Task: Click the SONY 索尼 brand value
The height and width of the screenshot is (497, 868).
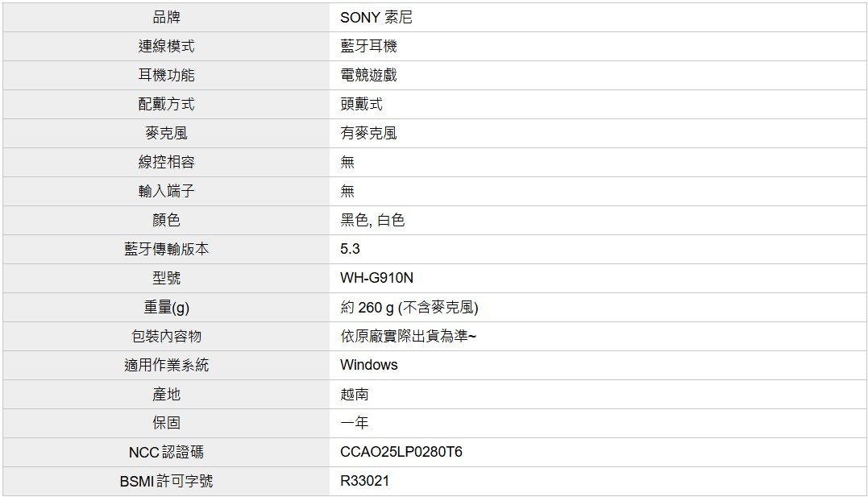Action: point(376,18)
